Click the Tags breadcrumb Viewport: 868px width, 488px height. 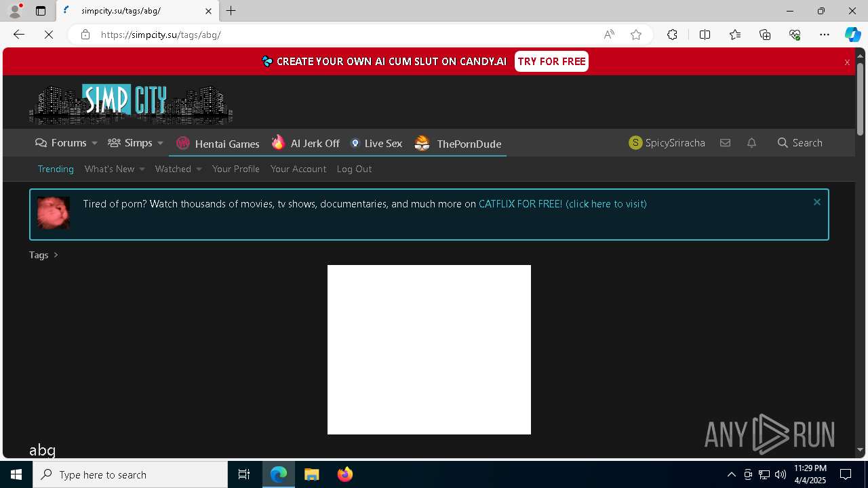(x=39, y=255)
